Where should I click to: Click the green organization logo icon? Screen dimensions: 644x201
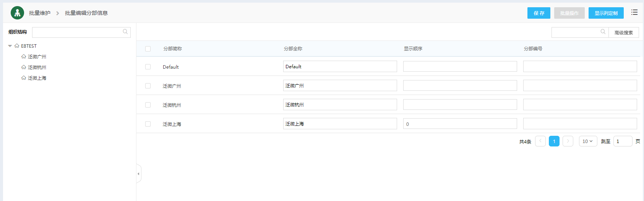pyautogui.click(x=17, y=13)
